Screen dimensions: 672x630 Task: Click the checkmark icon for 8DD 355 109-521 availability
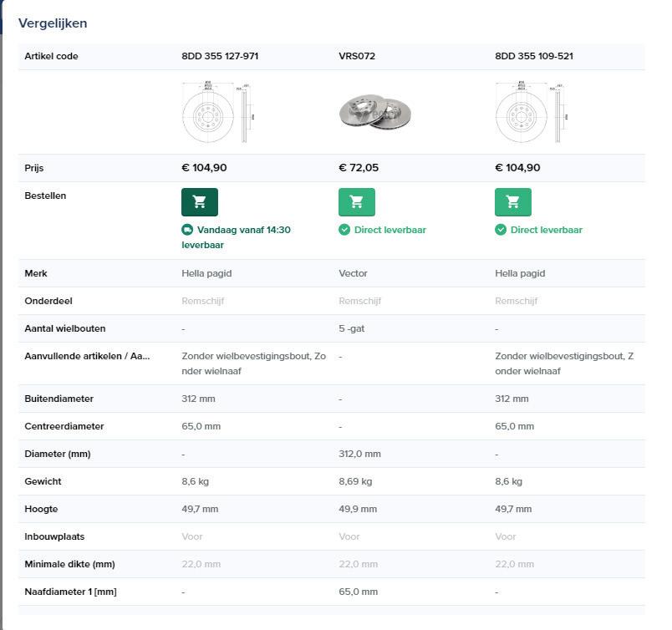click(x=501, y=230)
